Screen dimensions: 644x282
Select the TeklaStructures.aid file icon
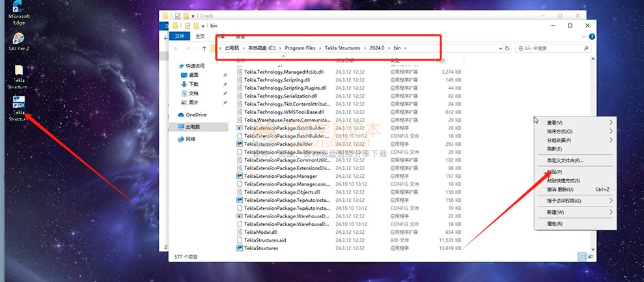click(240, 240)
